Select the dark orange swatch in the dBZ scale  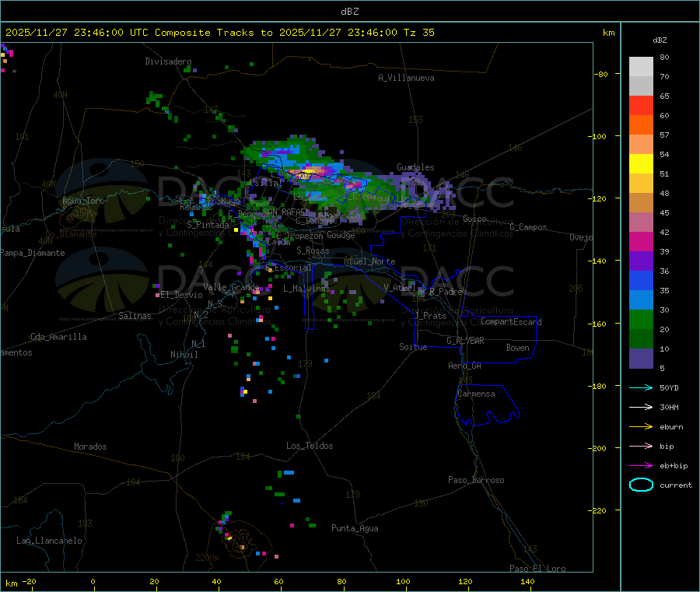641,125
